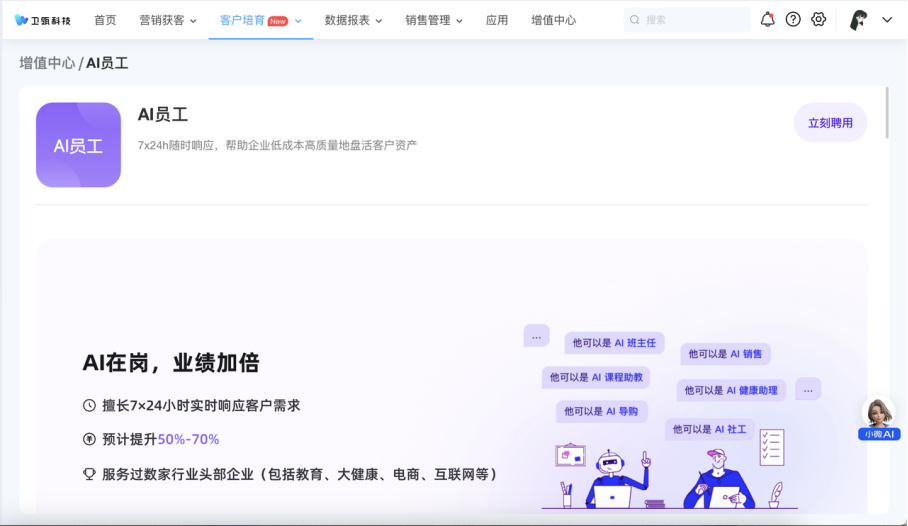Expand the 数据报表 chevron
The height and width of the screenshot is (526, 908).
(x=379, y=21)
